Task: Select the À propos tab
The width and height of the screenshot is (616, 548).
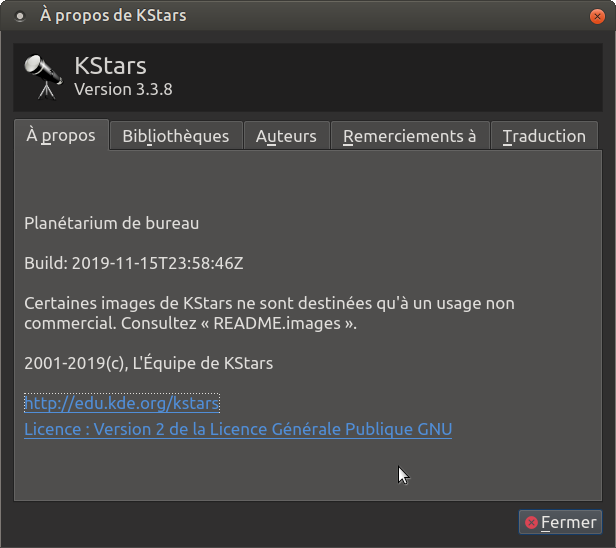Action: pyautogui.click(x=61, y=136)
